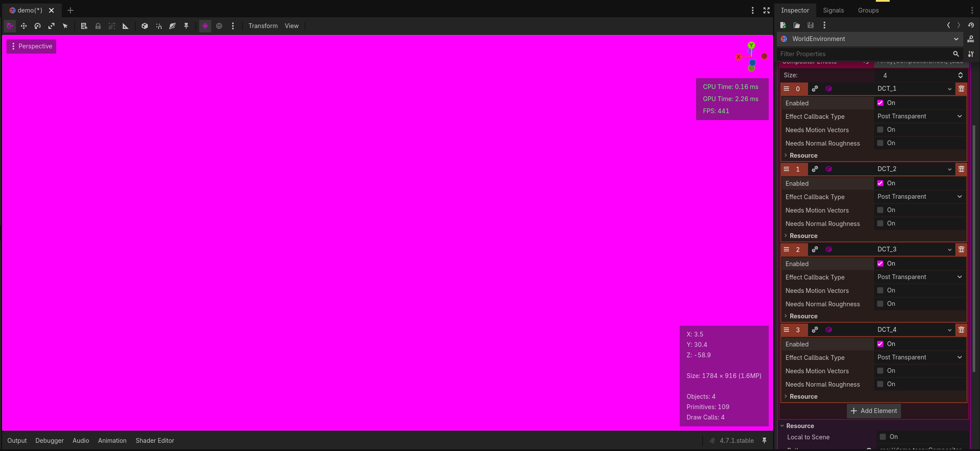This screenshot has width=980, height=451.
Task: Toggle the snap magnet icon
Action: [x=159, y=26]
